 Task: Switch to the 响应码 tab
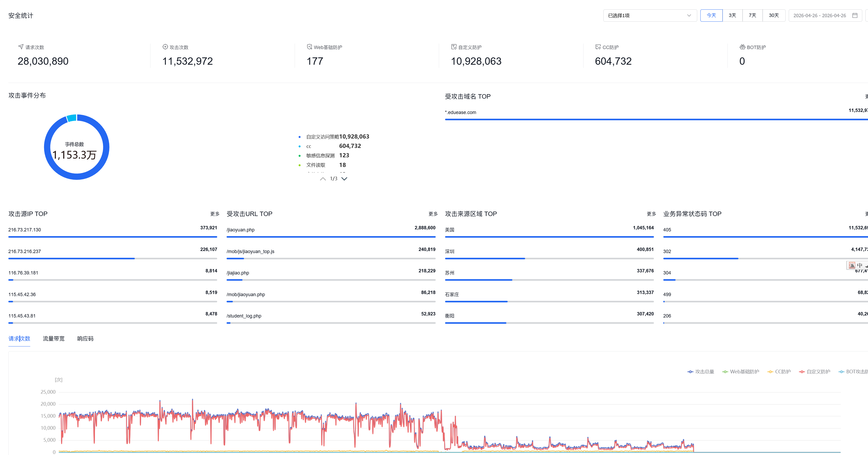[x=85, y=338]
